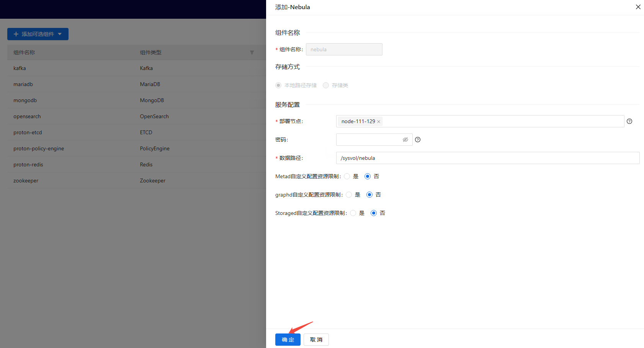
Task: Select 否 for Storaged自定义配置资源限制
Action: point(374,213)
